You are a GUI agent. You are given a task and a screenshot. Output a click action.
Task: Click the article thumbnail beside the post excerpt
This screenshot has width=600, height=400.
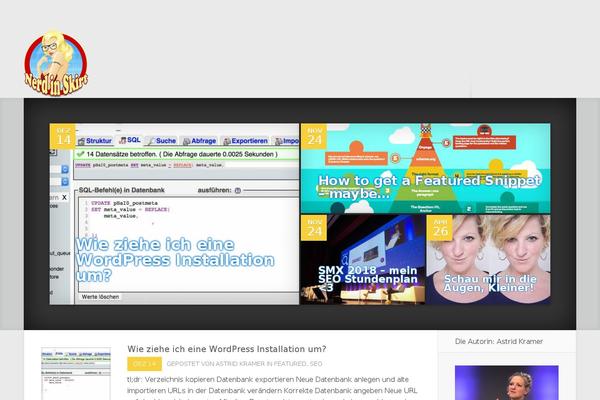click(x=76, y=374)
